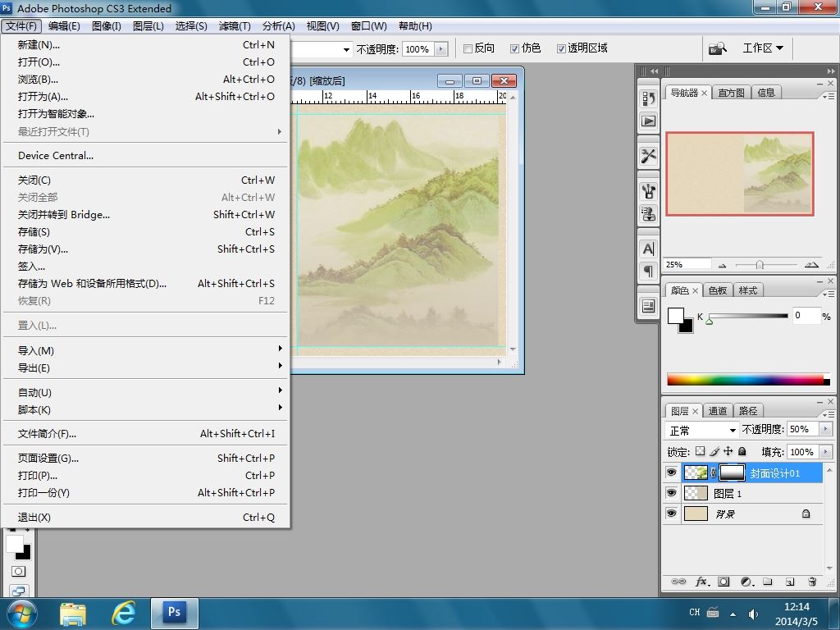The height and width of the screenshot is (630, 840).
Task: Open the 图像(I) menu
Action: coord(107,25)
